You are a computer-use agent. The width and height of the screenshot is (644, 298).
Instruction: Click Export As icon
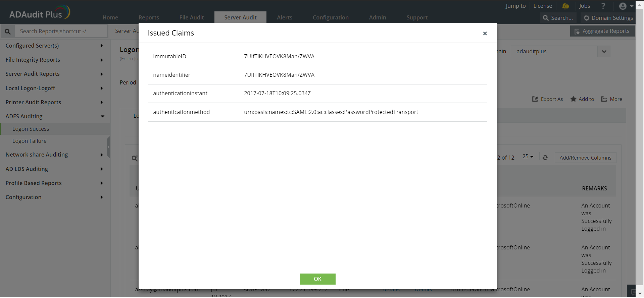(x=535, y=99)
